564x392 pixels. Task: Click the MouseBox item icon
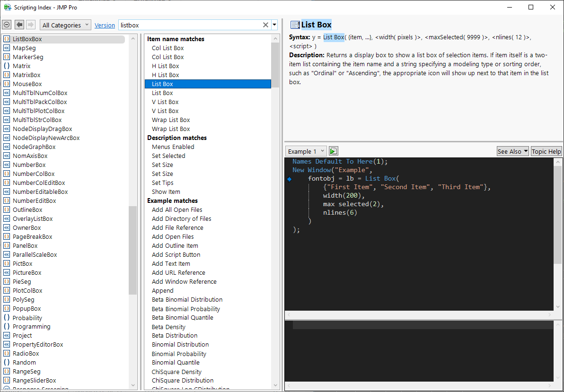7,84
